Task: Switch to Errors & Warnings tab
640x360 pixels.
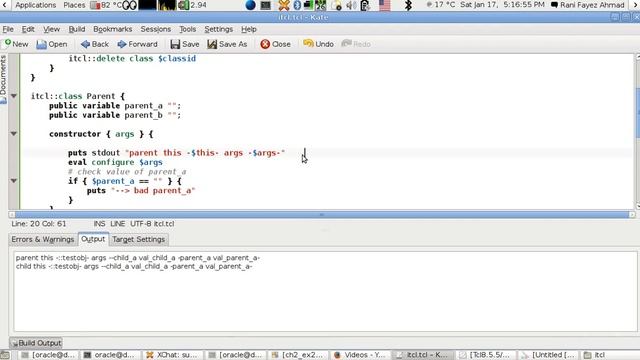Action: pyautogui.click(x=43, y=240)
